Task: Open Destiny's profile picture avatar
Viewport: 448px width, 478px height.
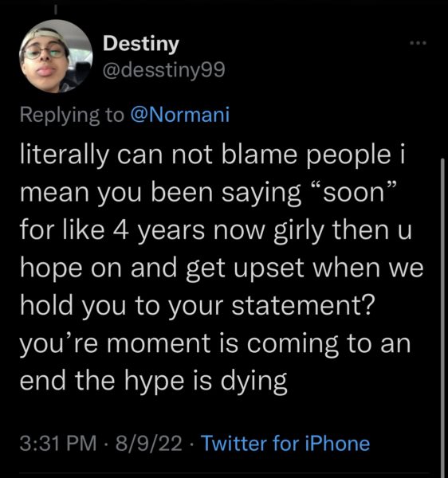Action: pos(56,57)
